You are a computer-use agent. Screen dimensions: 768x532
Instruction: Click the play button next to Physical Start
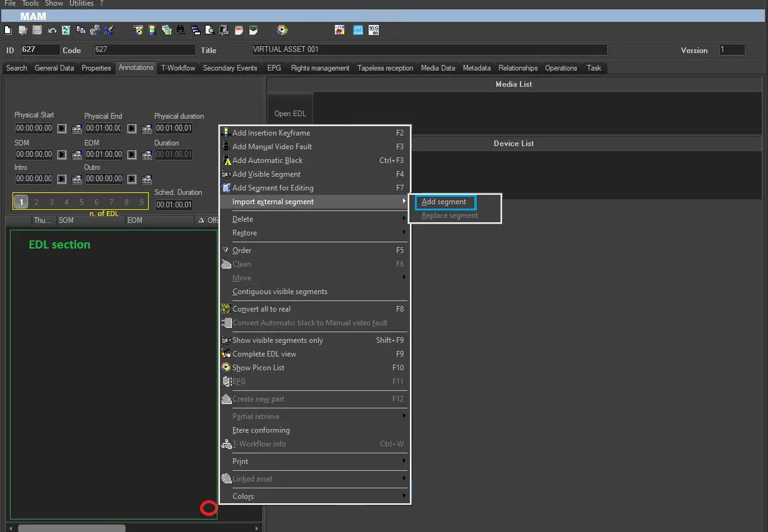(x=62, y=129)
